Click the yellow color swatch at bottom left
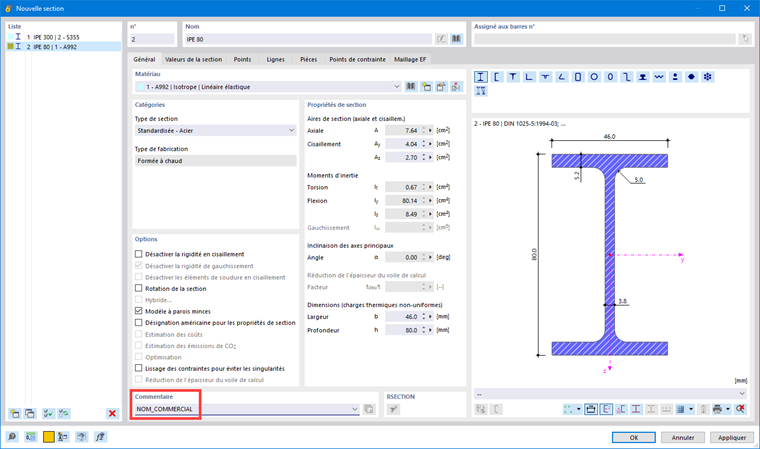 coord(48,437)
